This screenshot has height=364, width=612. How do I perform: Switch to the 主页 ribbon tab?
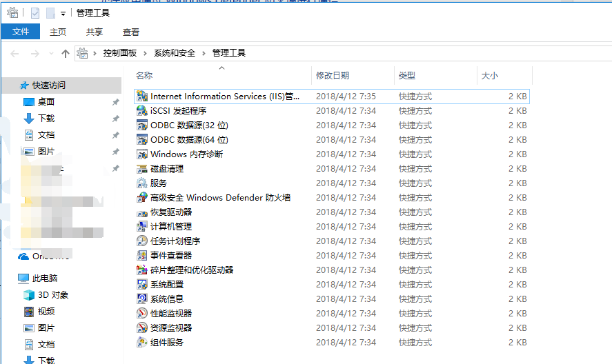(x=58, y=32)
